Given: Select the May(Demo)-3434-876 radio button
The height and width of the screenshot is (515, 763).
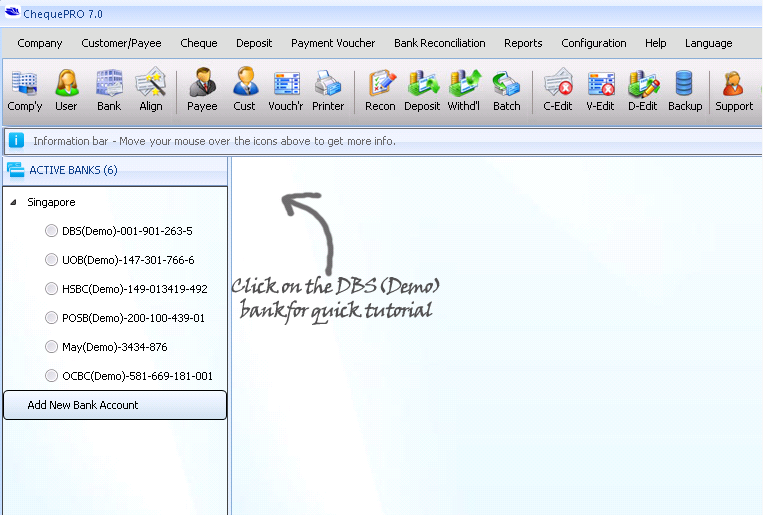Looking at the screenshot, I should coord(51,347).
